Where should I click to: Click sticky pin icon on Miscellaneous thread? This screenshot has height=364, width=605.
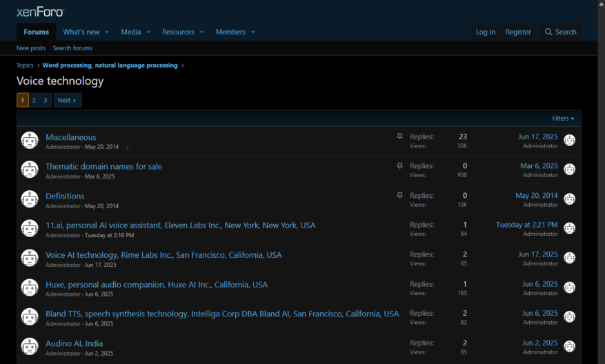[x=399, y=136]
